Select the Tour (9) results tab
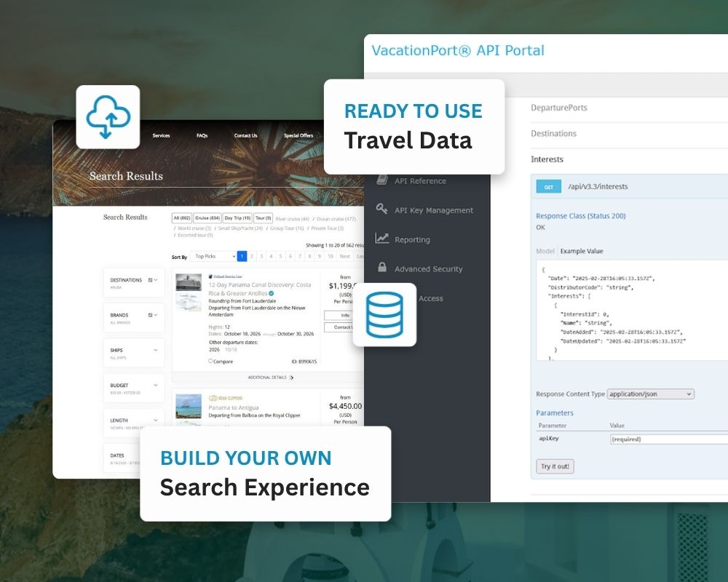 pyautogui.click(x=264, y=218)
